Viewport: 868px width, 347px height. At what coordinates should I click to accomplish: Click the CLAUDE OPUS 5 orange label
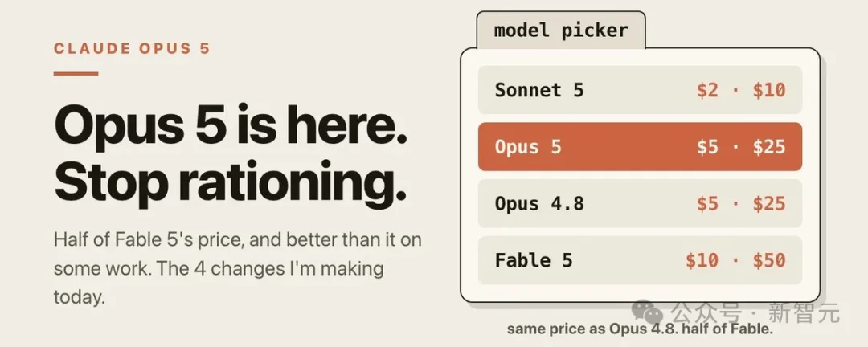[x=132, y=49]
